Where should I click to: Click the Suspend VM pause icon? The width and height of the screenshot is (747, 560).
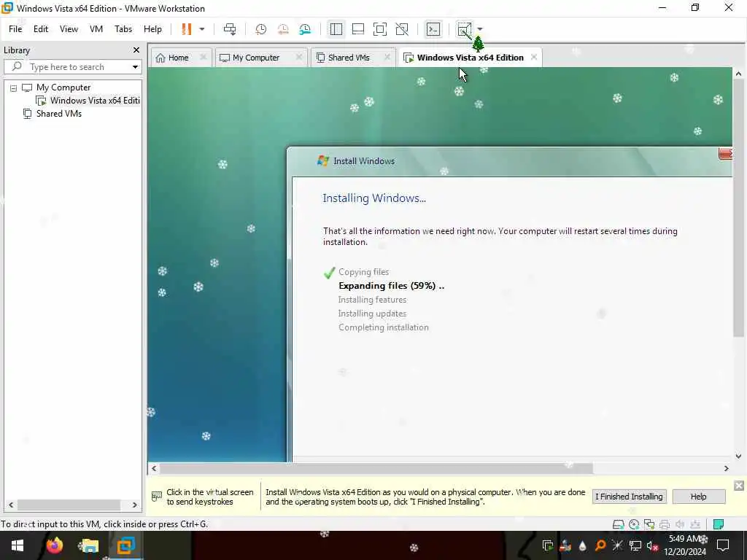coord(186,29)
